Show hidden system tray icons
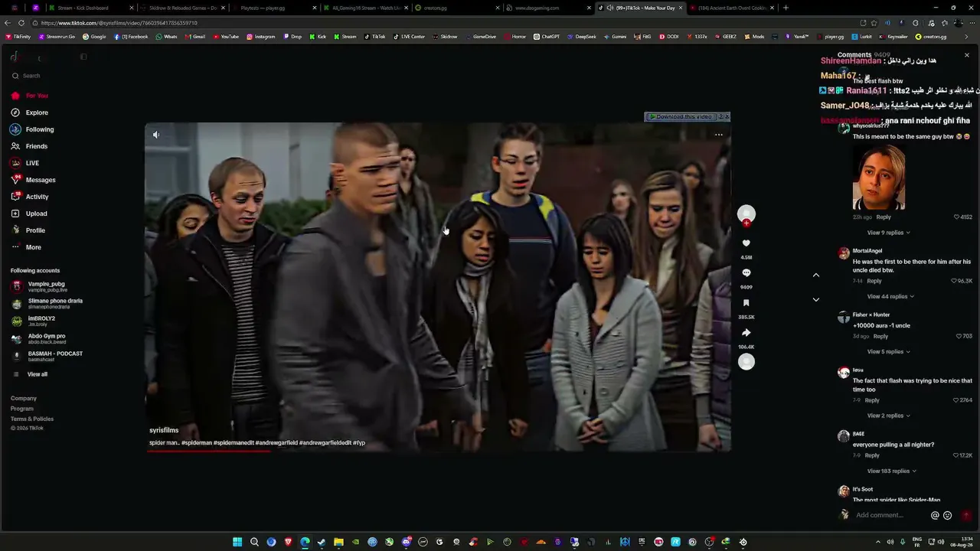Viewport: 980px width, 551px height. 877,542
